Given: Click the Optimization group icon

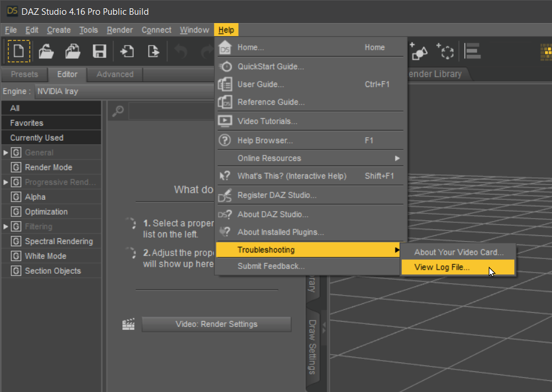Looking at the screenshot, I should tap(16, 212).
